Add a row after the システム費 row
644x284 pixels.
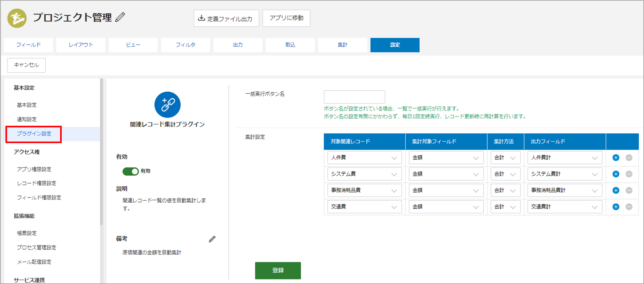pos(616,174)
